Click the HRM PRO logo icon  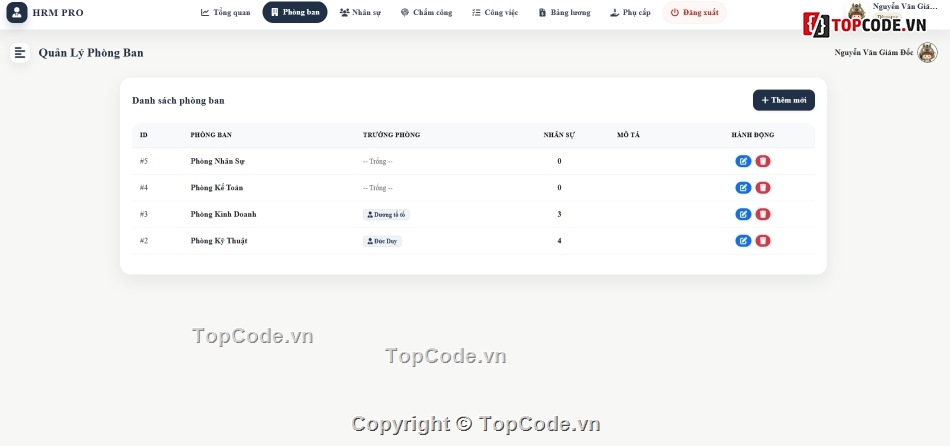(x=17, y=13)
